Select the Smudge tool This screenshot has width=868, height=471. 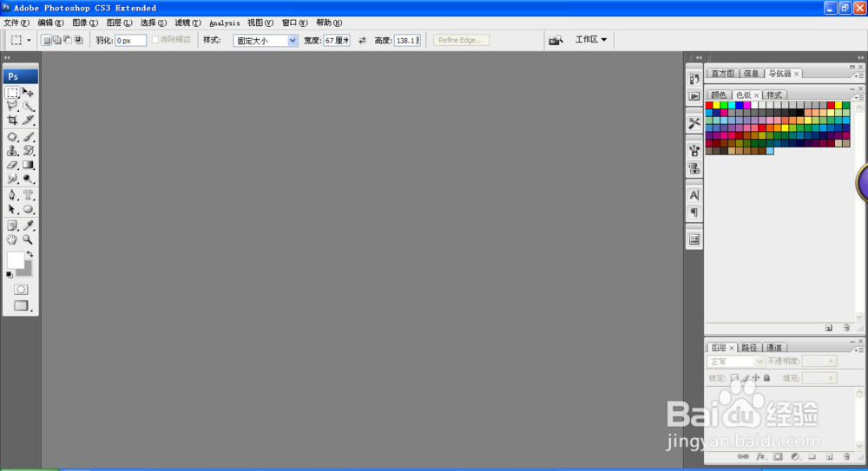coord(12,179)
